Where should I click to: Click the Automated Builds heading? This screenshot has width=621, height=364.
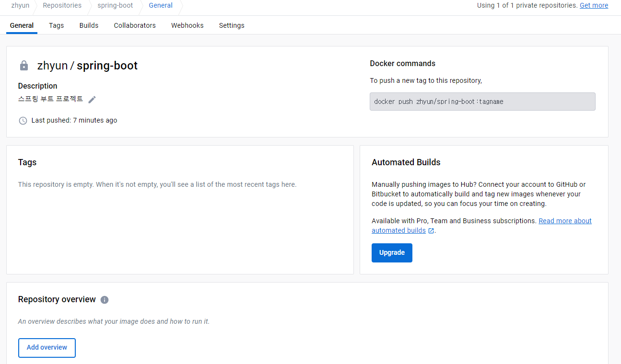coord(406,162)
